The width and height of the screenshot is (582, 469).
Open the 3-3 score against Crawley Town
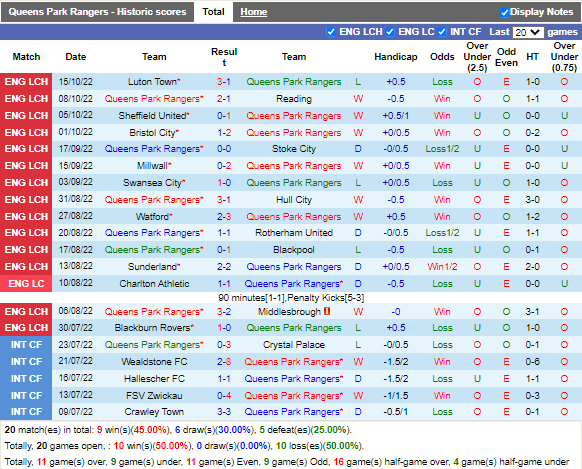click(x=224, y=411)
